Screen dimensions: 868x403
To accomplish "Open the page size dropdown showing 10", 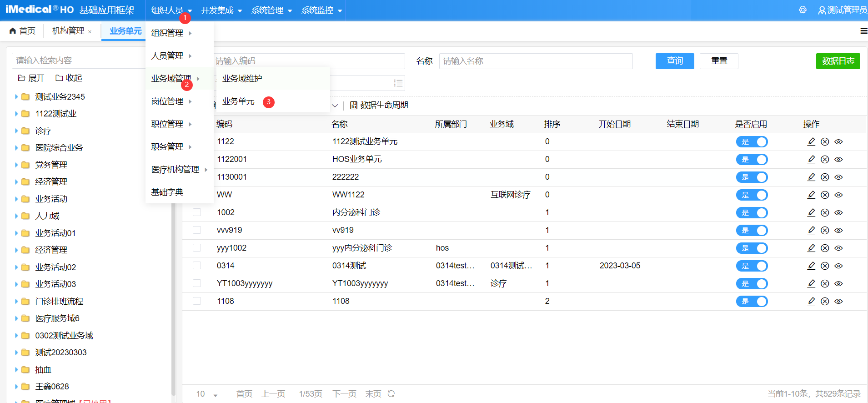I will coord(207,394).
